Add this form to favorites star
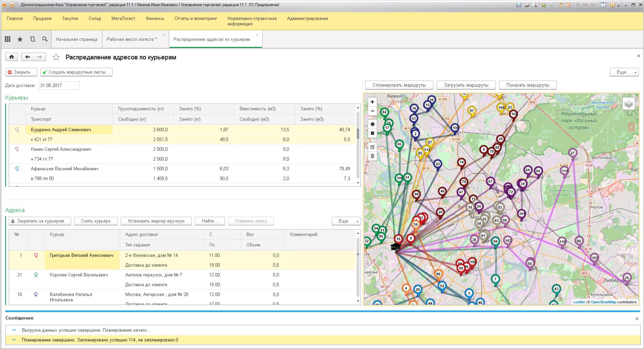The image size is (644, 349). pyautogui.click(x=56, y=57)
